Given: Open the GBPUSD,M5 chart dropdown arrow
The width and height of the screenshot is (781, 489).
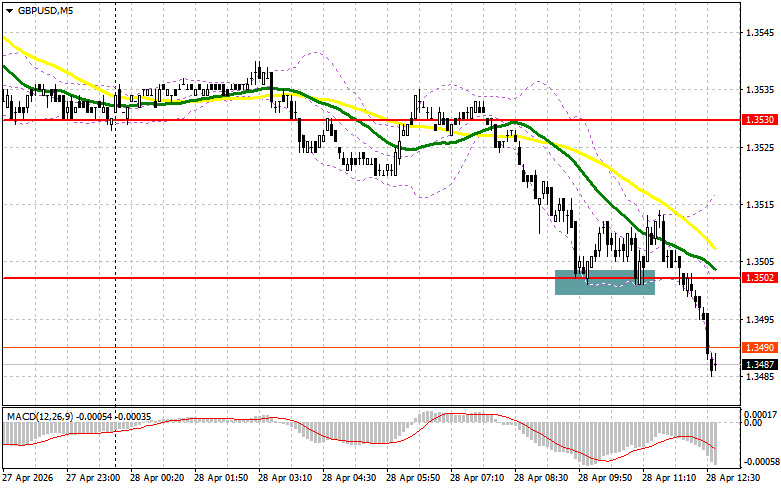Looking at the screenshot, I should (10, 10).
